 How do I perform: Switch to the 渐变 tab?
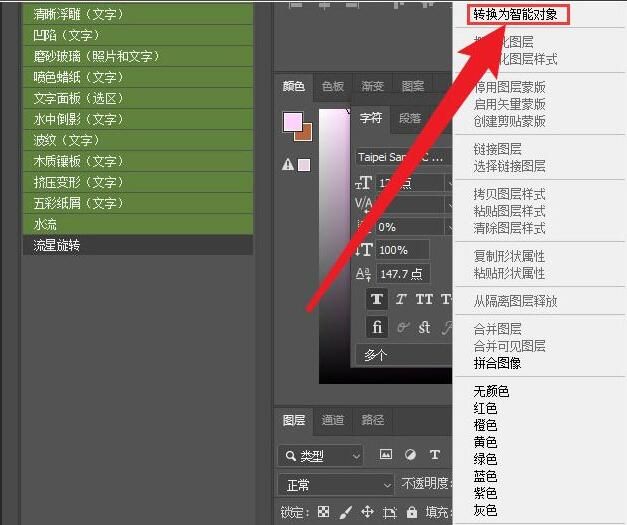pyautogui.click(x=373, y=86)
